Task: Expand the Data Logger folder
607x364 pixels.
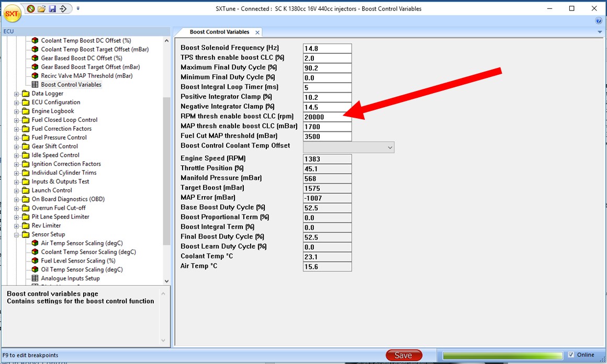Action: click(x=17, y=94)
